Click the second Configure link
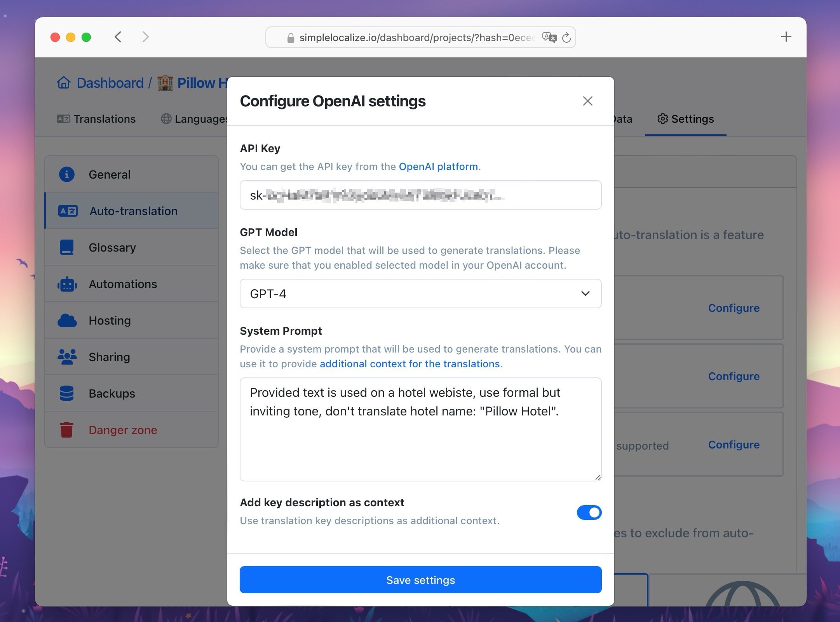This screenshot has width=840, height=622. coord(734,376)
